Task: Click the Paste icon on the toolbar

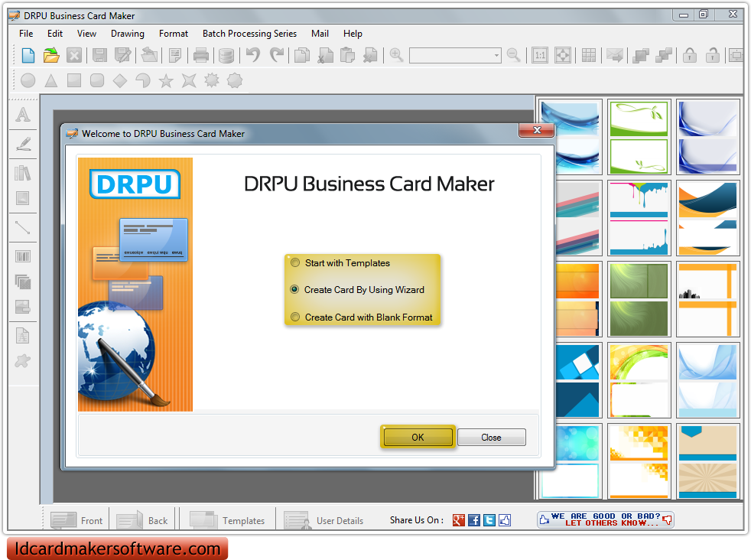Action: [347, 55]
